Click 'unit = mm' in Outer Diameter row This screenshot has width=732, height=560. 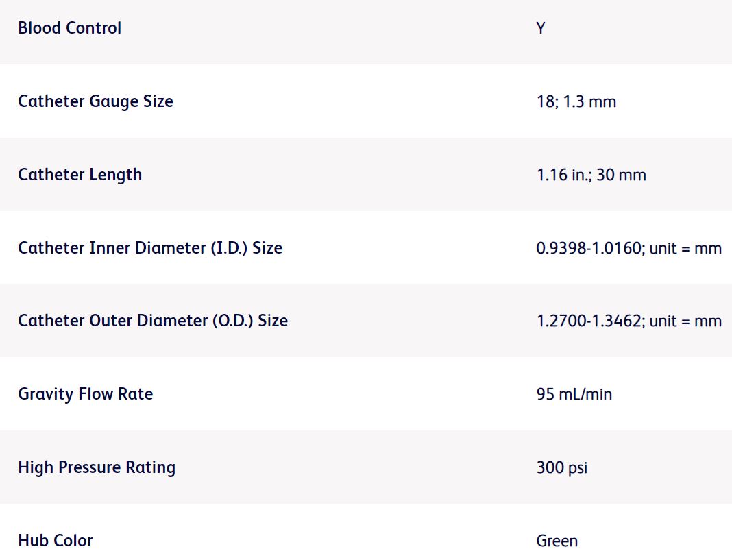[685, 321]
